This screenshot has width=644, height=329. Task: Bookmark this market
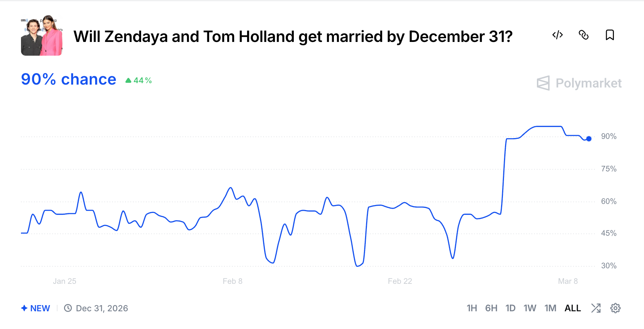point(610,35)
